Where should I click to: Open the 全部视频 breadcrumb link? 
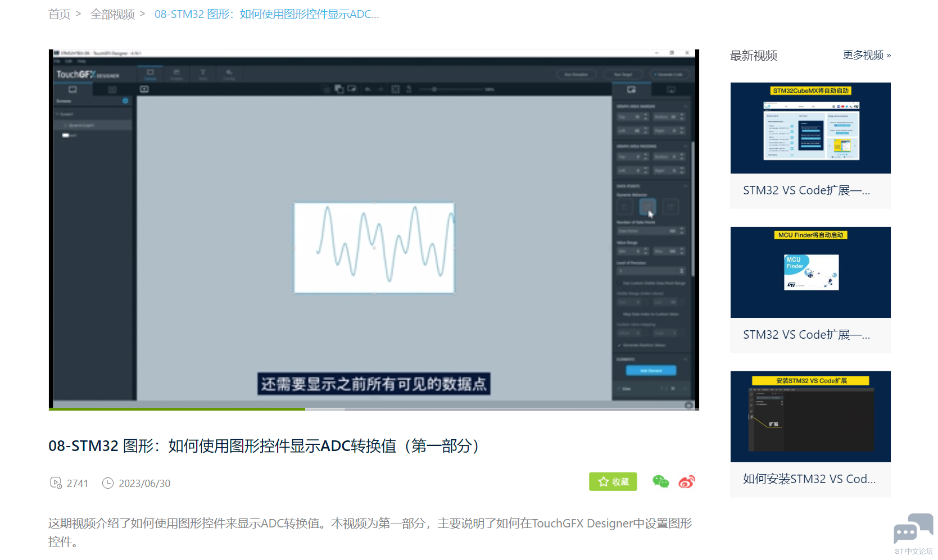pyautogui.click(x=112, y=14)
